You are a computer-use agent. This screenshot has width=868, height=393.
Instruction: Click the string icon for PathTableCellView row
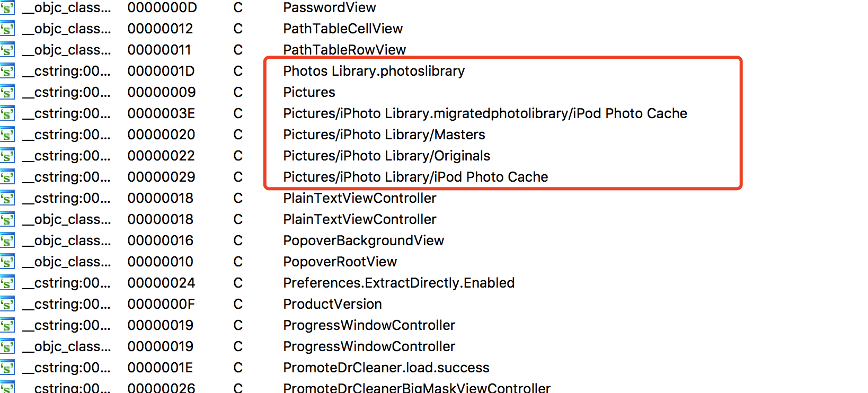pyautogui.click(x=7, y=29)
